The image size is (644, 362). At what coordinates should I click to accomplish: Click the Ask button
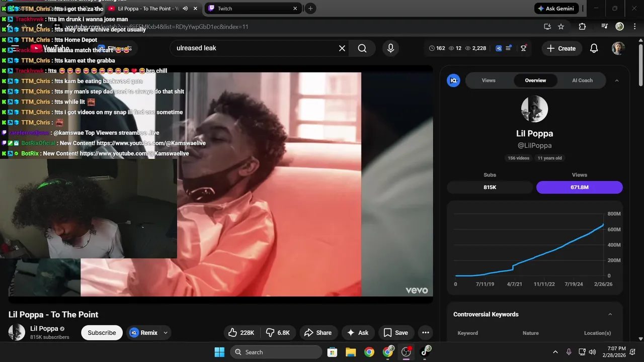pos(358,333)
